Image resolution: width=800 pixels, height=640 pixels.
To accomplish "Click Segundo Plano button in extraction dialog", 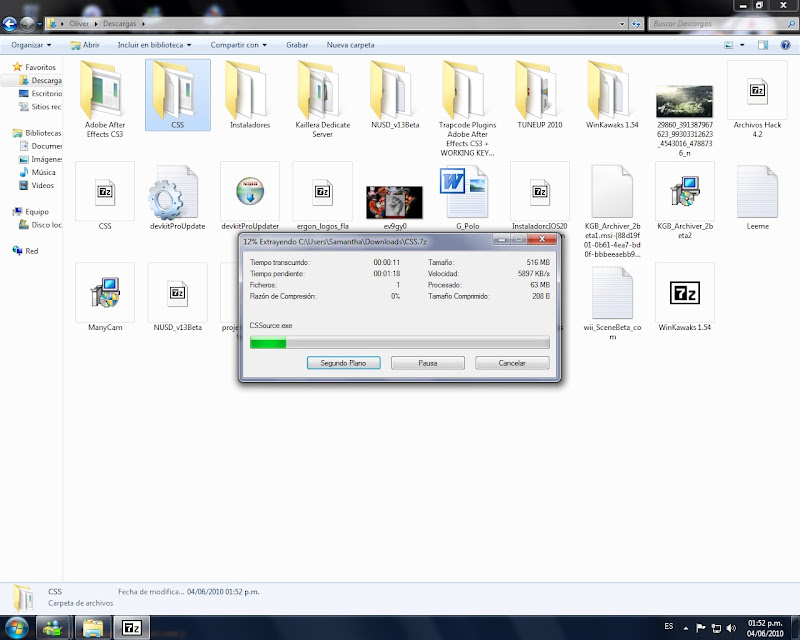I will tap(343, 363).
